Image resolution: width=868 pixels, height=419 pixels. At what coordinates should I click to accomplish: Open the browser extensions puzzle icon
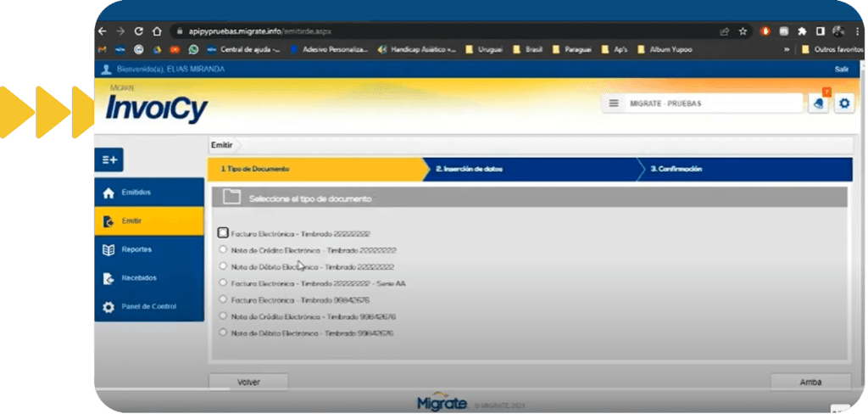(802, 31)
